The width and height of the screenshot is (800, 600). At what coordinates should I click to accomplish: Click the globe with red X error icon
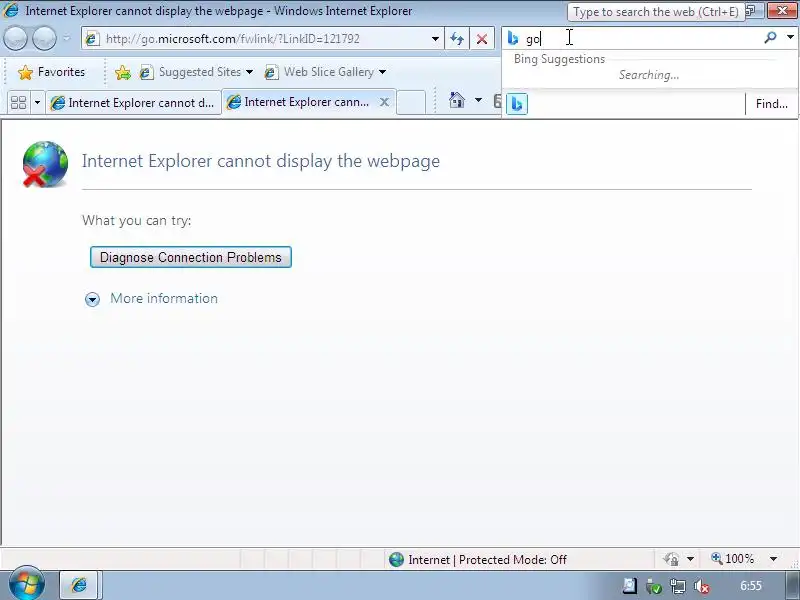click(45, 164)
